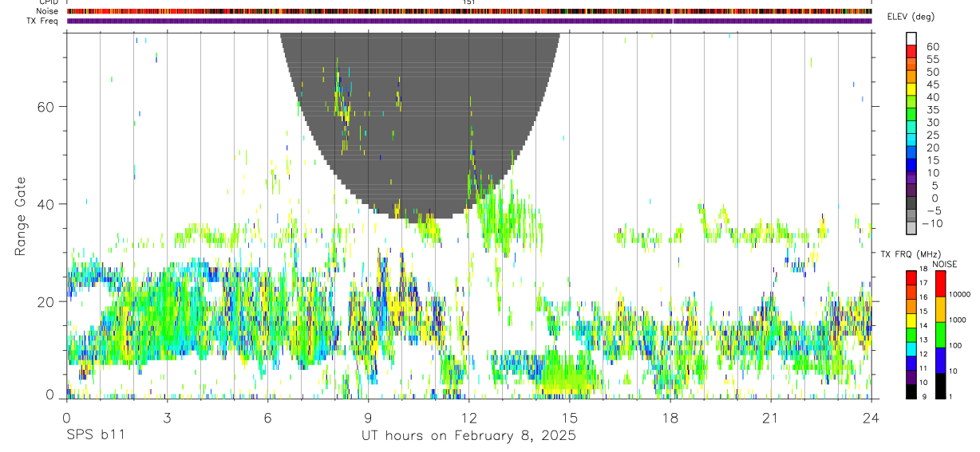The image size is (980, 452).
Task: Click the ELEV scale value 45
Action: tap(932, 85)
